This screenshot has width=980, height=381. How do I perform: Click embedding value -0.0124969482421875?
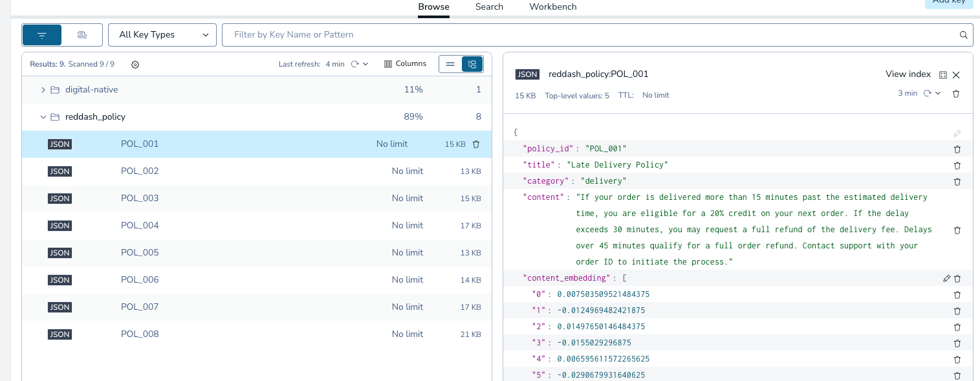click(601, 310)
